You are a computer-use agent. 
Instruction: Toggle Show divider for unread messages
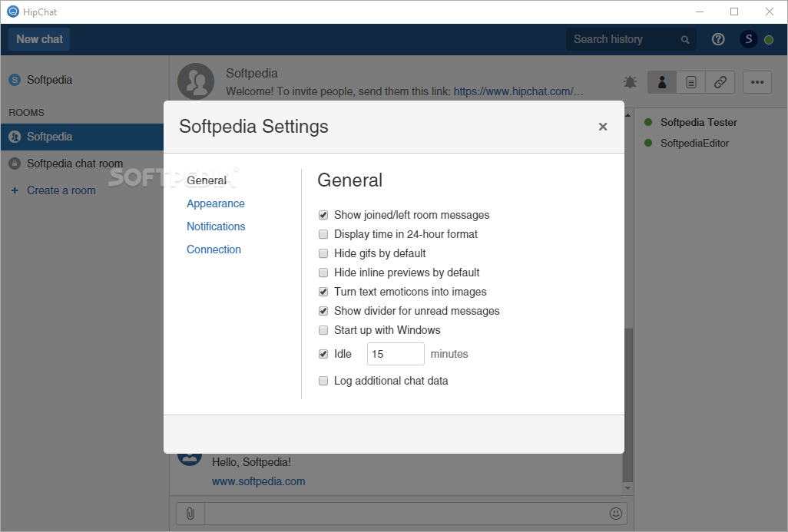(x=323, y=311)
